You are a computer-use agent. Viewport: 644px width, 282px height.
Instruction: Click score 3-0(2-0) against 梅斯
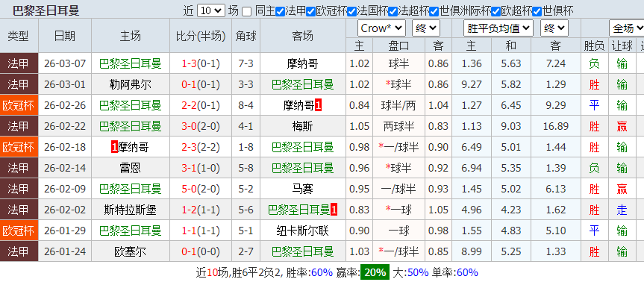[201, 126]
